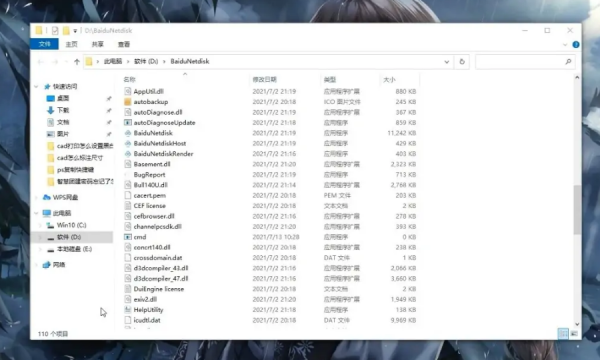This screenshot has width=600, height=360.
Task: Switch to the 共享 ribbon tab
Action: (98, 44)
